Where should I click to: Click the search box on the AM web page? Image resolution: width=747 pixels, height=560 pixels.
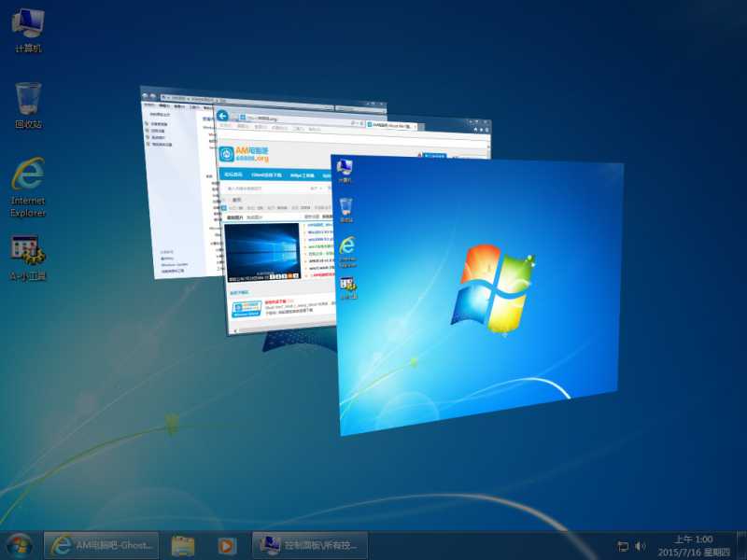268,189
